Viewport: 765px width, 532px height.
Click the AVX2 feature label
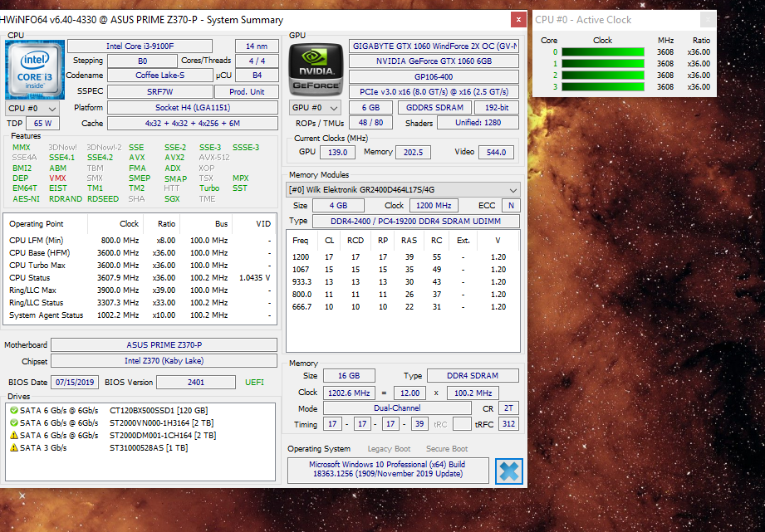pyautogui.click(x=174, y=158)
